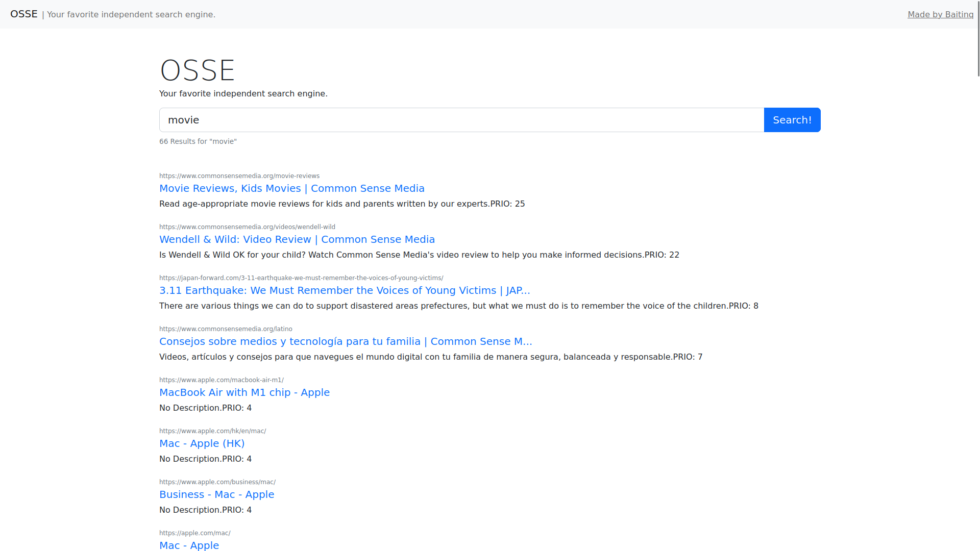
Task: Click the apple.com/business/mac URL text
Action: click(x=217, y=482)
